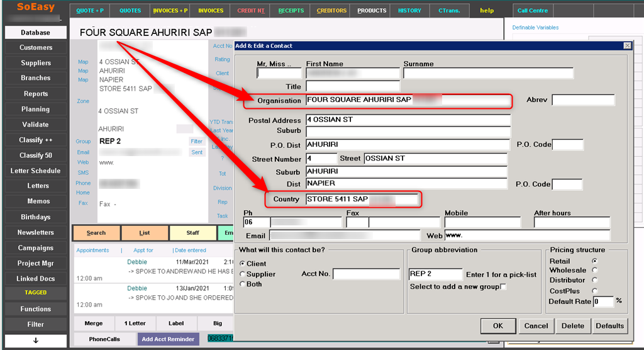Click the Country input field
The height and width of the screenshot is (350, 644).
pyautogui.click(x=362, y=200)
